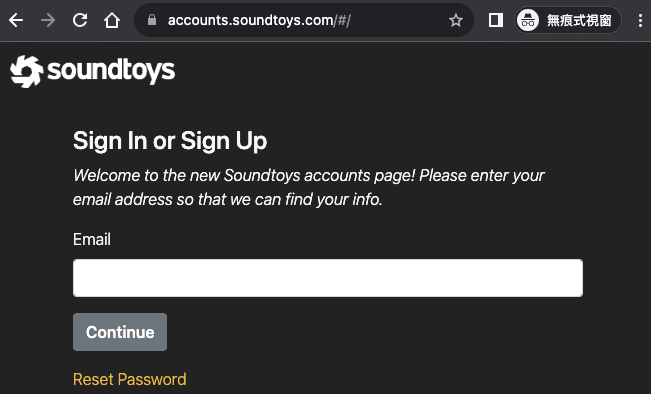
Task: Open the browser home page icon
Action: coord(112,20)
